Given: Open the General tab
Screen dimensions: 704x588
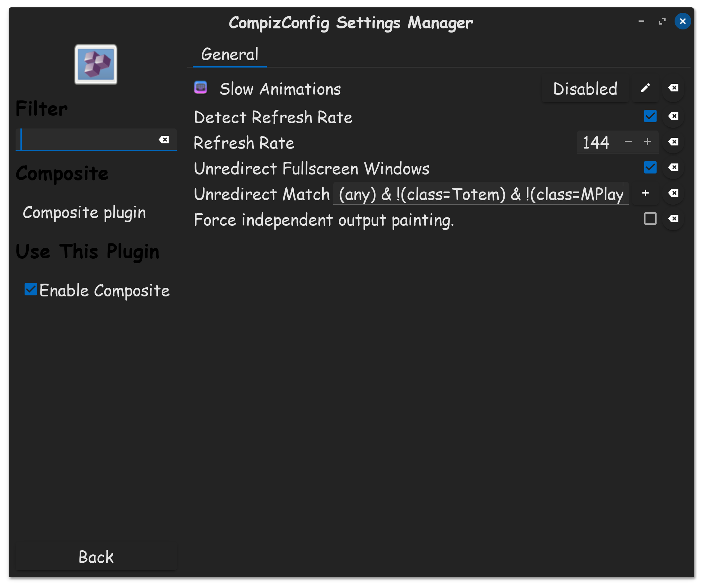Looking at the screenshot, I should click(230, 54).
